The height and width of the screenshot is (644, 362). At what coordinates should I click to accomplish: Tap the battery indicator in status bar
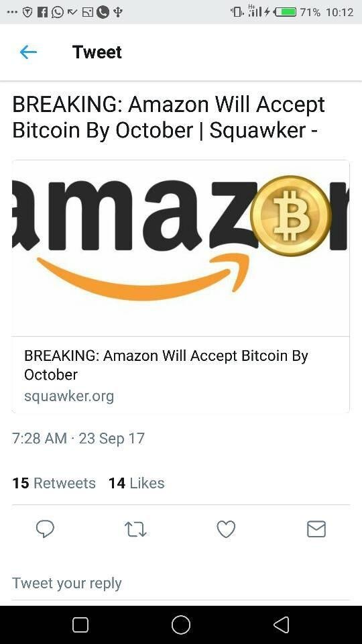(x=286, y=12)
